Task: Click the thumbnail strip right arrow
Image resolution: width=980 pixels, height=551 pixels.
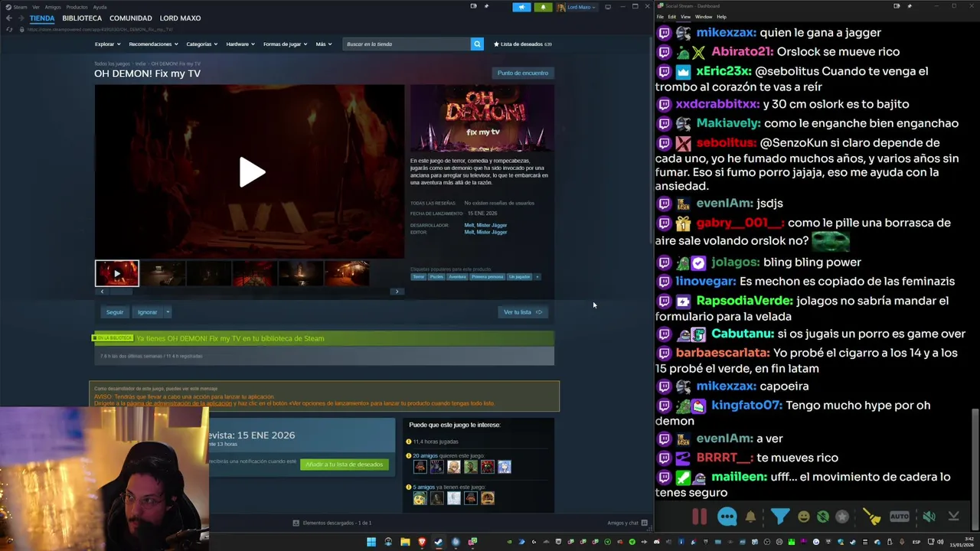Action: point(397,292)
